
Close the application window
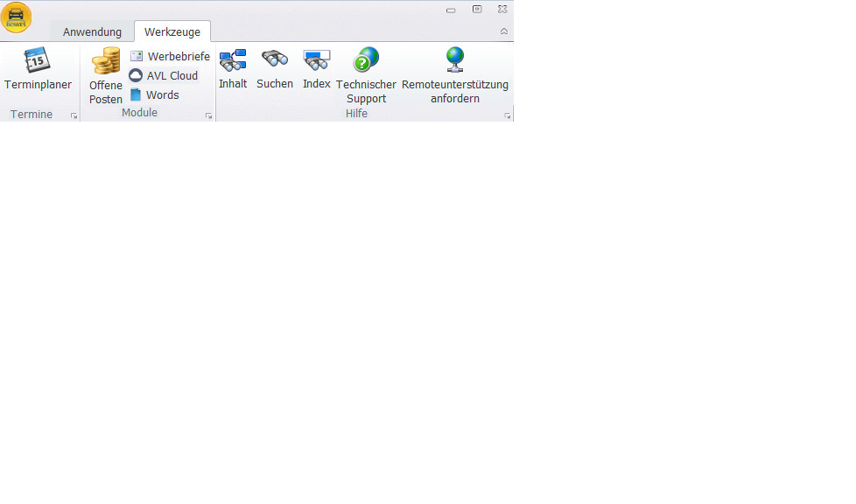tap(502, 10)
